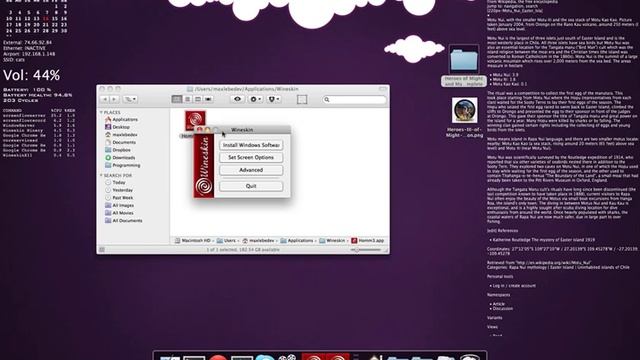Switch Finder to column view

coord(198,99)
